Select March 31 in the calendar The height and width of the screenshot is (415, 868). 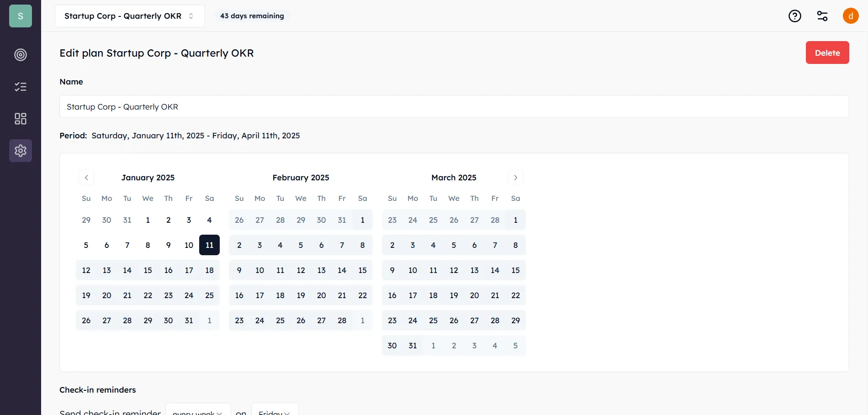413,346
